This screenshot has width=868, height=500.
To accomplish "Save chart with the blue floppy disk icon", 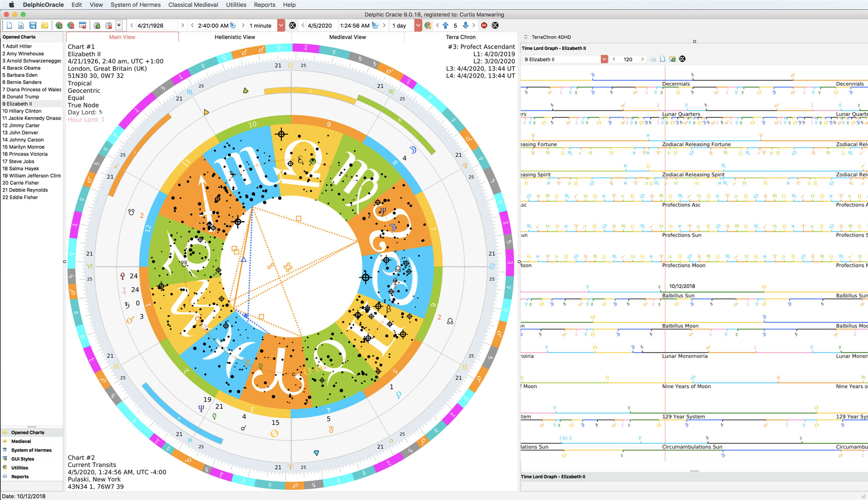I will pos(33,26).
